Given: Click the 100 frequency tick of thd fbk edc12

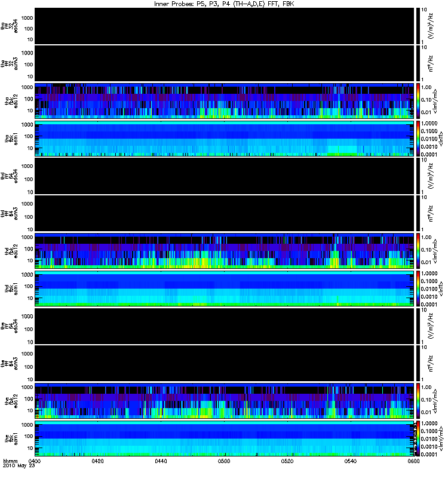Looking at the screenshot, I should click(29, 249).
